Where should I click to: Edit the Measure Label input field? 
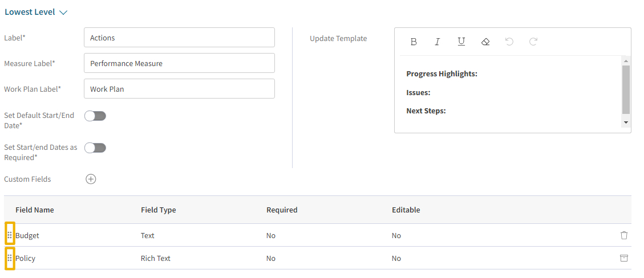coord(179,63)
